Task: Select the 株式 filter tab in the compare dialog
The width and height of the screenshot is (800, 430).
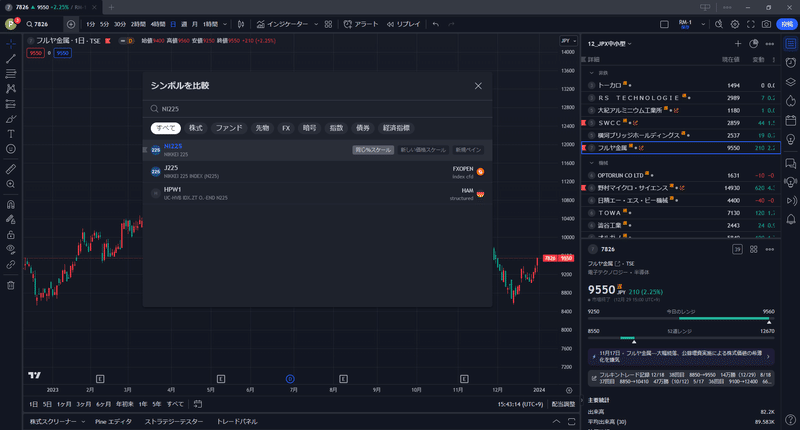Action: point(196,128)
